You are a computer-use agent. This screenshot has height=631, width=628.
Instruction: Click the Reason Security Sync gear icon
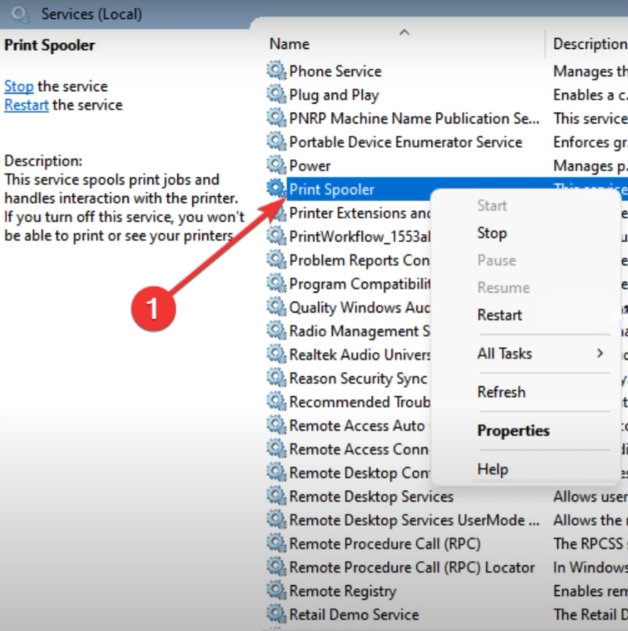click(276, 378)
